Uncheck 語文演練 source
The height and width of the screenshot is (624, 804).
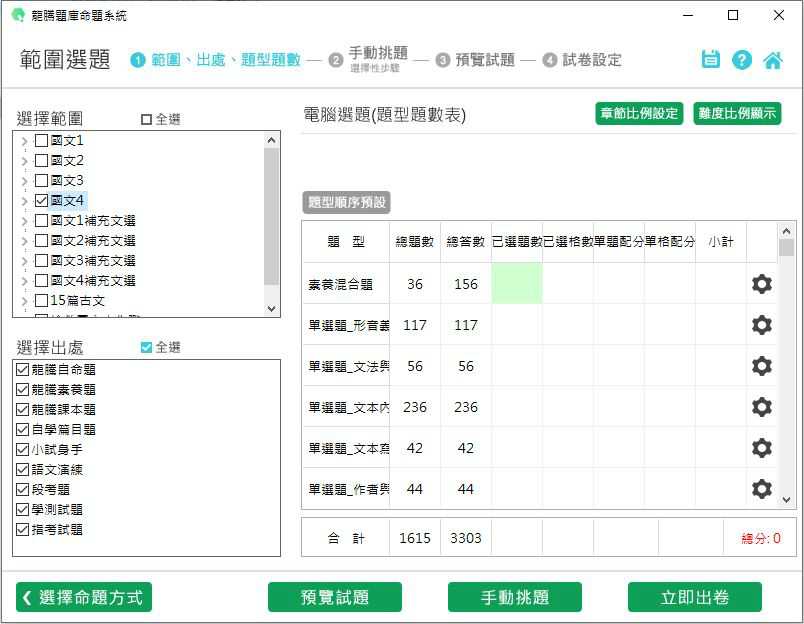click(x=22, y=469)
